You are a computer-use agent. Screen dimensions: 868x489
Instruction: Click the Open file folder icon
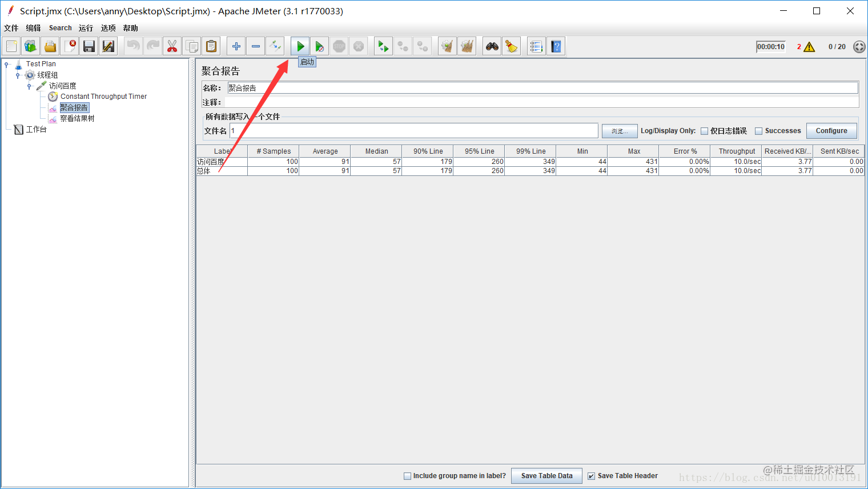point(50,46)
